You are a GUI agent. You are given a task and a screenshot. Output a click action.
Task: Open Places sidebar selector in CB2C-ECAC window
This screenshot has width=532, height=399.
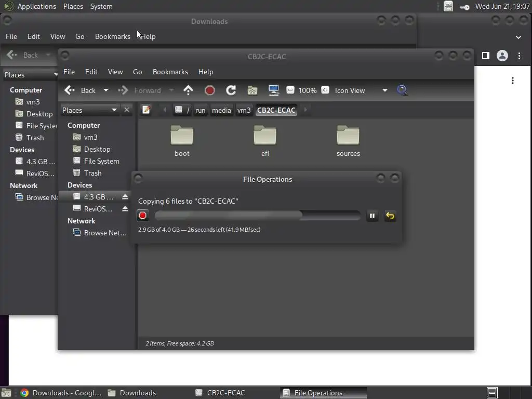[x=89, y=110]
